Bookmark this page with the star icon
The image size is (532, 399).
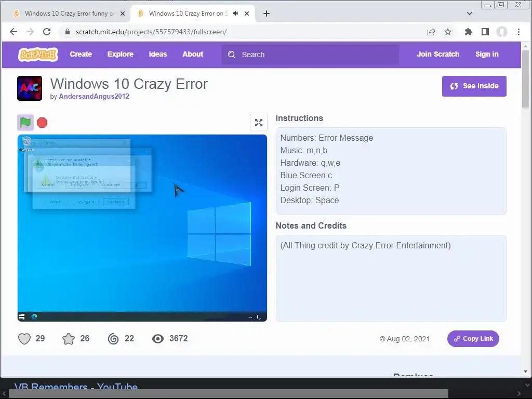[448, 32]
